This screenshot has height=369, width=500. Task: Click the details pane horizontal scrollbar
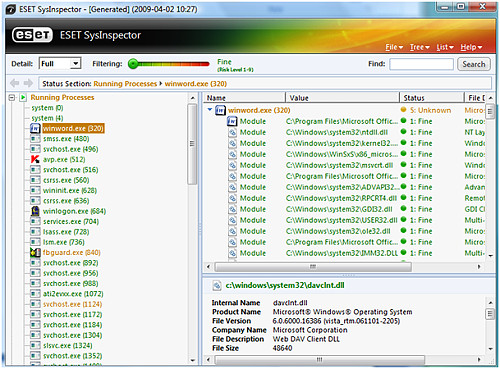click(319, 360)
